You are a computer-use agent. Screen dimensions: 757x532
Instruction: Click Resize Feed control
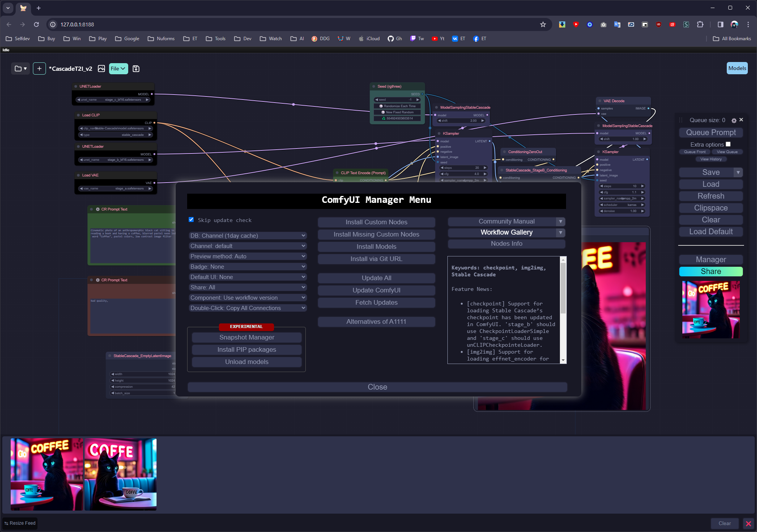(20, 523)
